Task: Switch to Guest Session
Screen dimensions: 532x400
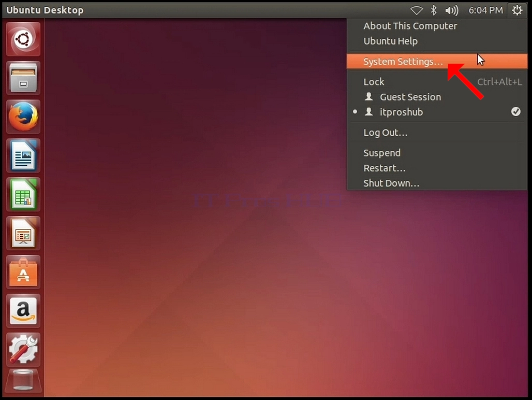Action: (437, 97)
